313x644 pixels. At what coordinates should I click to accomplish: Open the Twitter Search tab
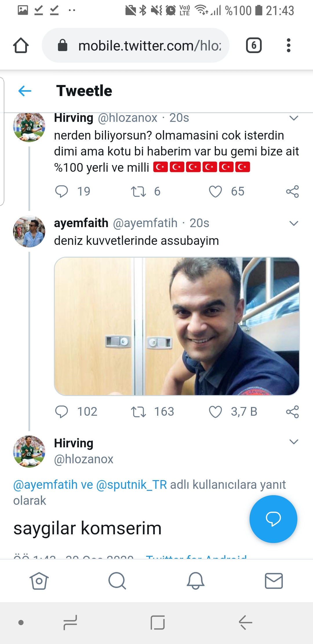[x=117, y=581]
